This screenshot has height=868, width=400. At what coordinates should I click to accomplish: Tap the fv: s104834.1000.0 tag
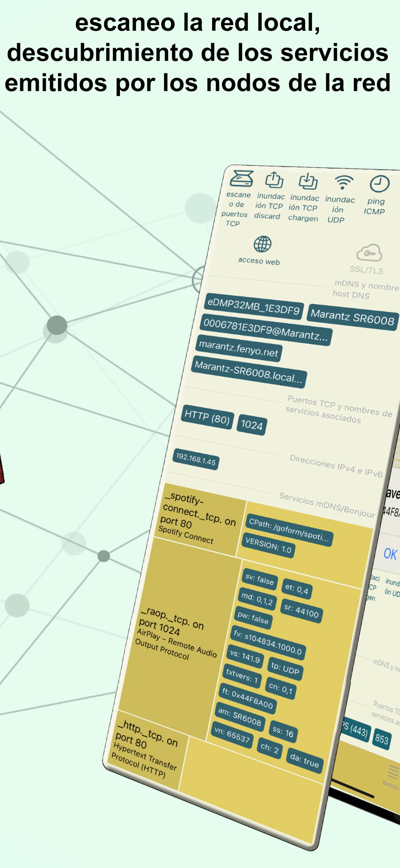268,643
